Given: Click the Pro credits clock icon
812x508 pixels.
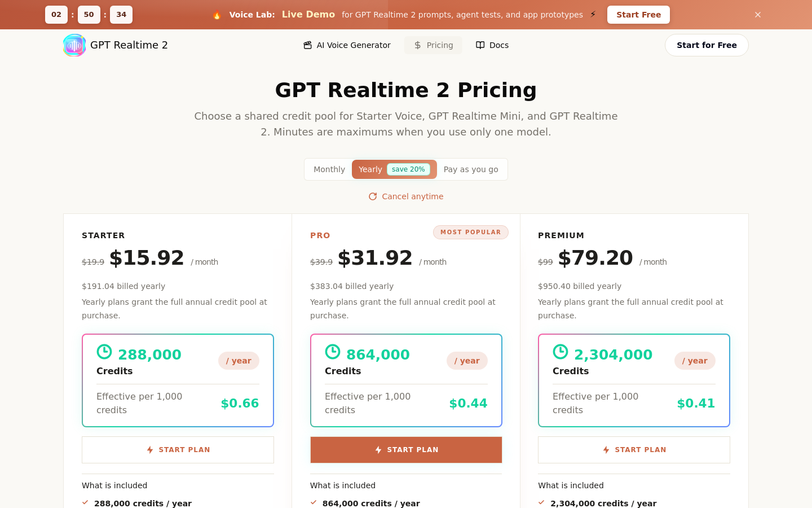Looking at the screenshot, I should [x=333, y=352].
